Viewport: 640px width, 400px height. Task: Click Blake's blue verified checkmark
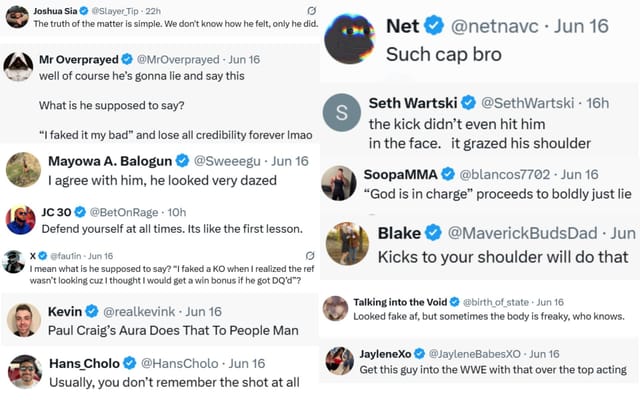(434, 233)
